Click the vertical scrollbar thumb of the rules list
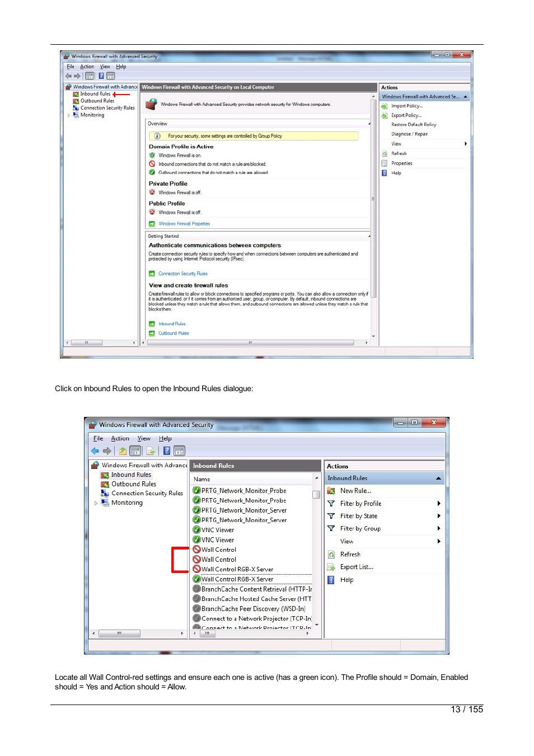 coord(316,495)
